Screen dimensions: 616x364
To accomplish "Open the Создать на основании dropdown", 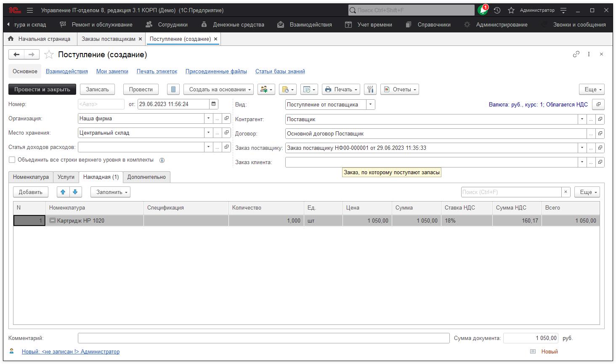I will (218, 89).
